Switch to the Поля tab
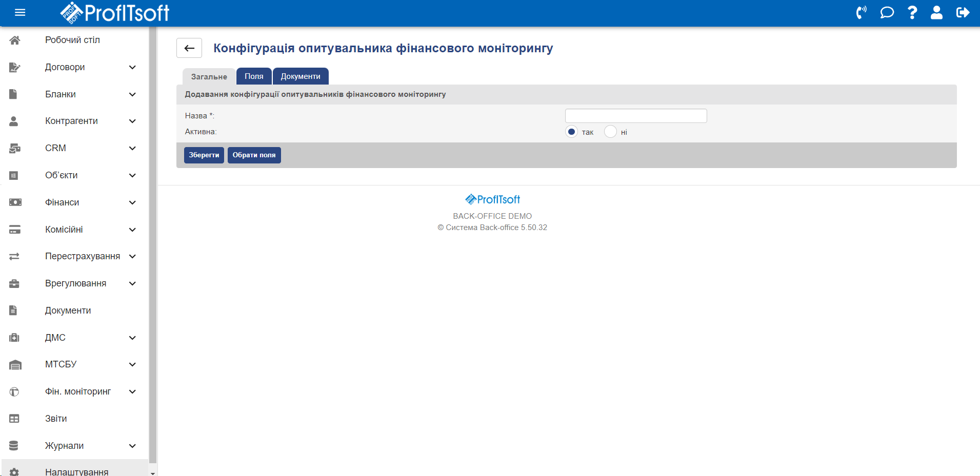 (x=254, y=76)
